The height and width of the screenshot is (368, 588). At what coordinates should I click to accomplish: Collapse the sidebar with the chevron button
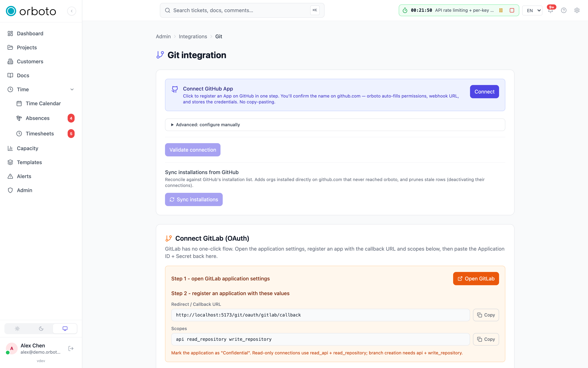click(x=72, y=11)
